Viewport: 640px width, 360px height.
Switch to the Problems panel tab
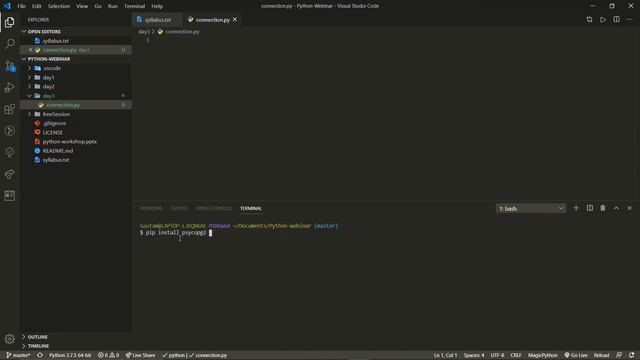[x=151, y=209]
